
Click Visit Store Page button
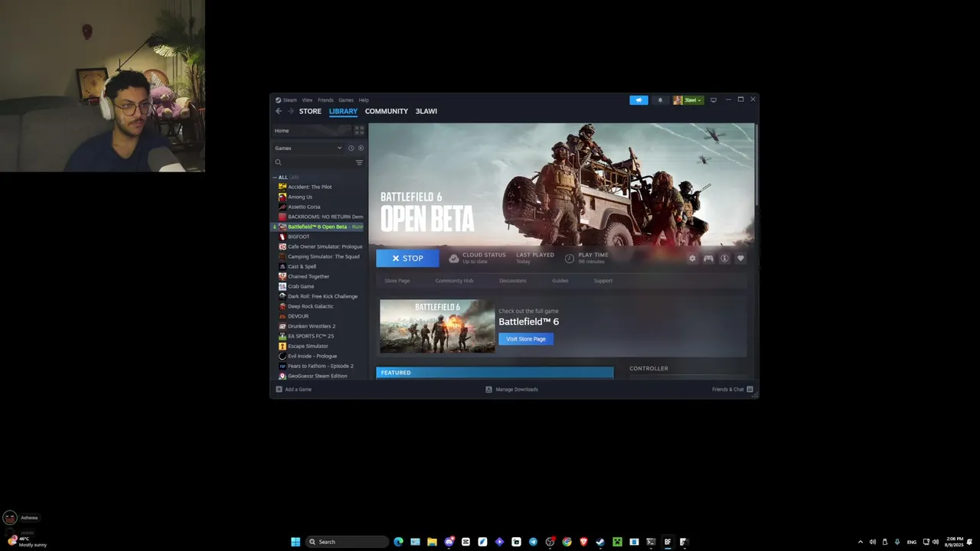pyautogui.click(x=526, y=339)
